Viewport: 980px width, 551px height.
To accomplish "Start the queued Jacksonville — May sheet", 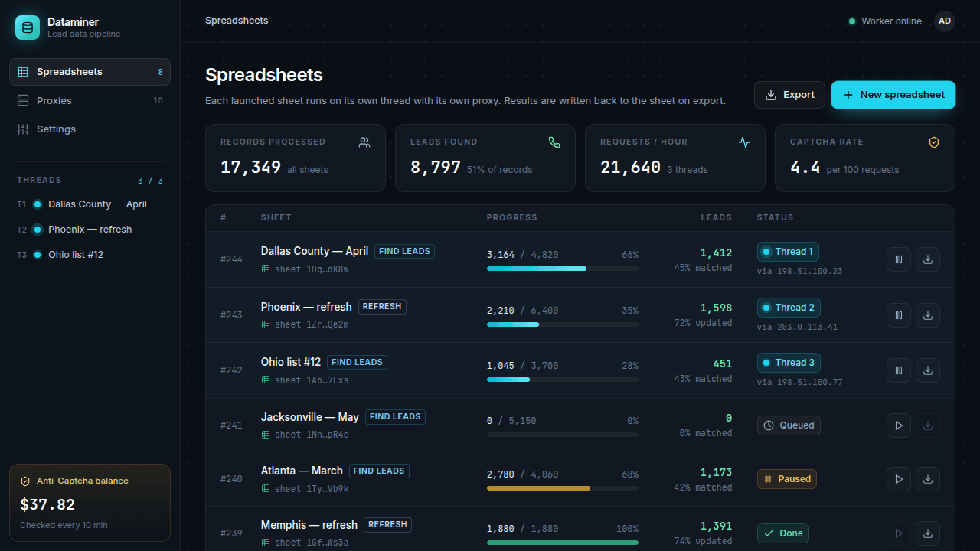I will pos(899,425).
